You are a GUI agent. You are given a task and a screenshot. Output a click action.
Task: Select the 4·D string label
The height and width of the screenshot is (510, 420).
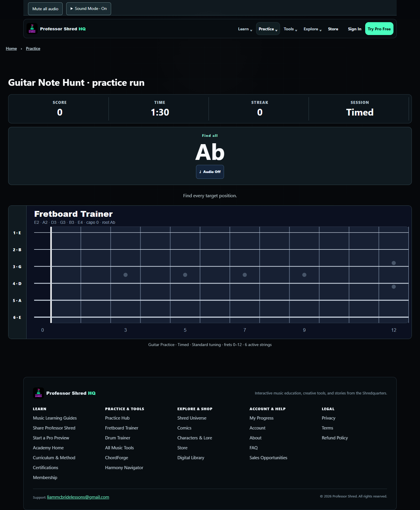[x=17, y=284]
